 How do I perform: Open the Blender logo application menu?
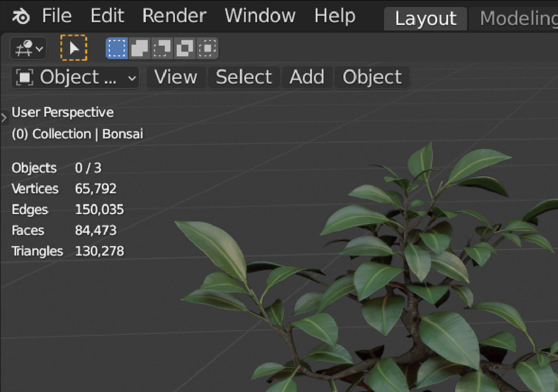(x=20, y=17)
